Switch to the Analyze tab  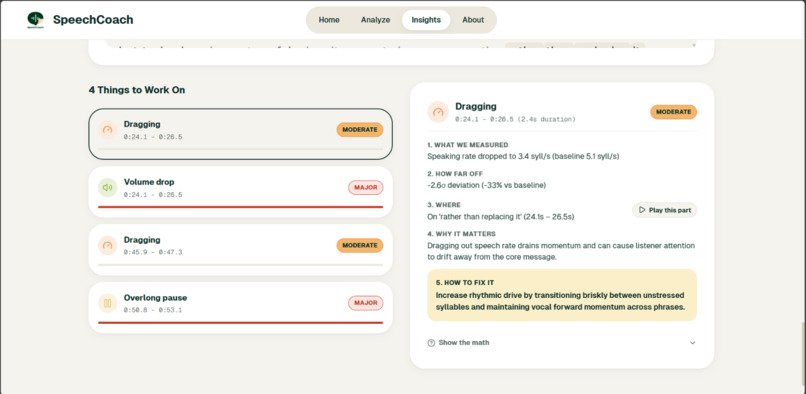[x=375, y=20]
